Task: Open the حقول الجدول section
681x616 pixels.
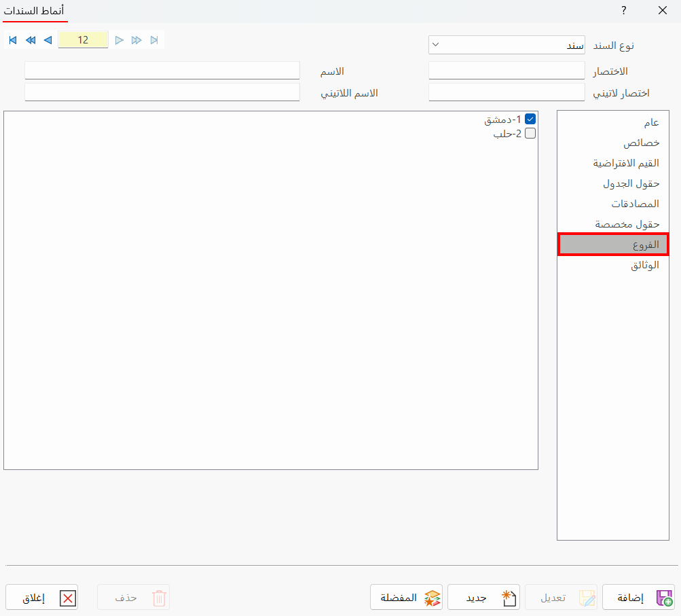Action: (613, 184)
